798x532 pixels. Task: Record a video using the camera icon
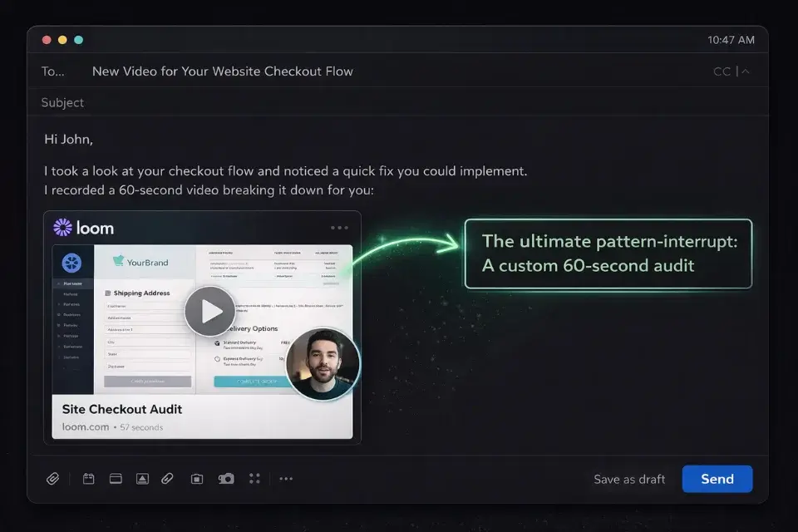(225, 479)
